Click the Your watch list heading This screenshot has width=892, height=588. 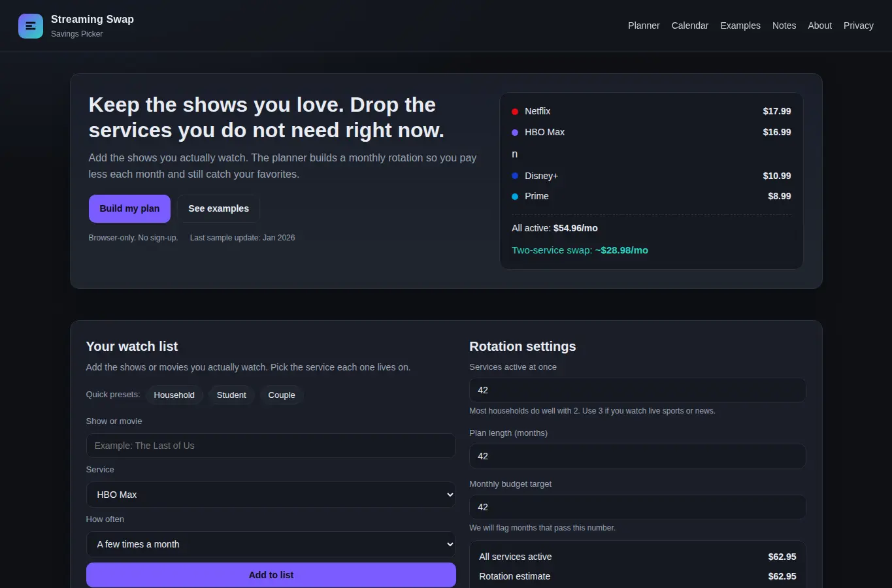132,346
